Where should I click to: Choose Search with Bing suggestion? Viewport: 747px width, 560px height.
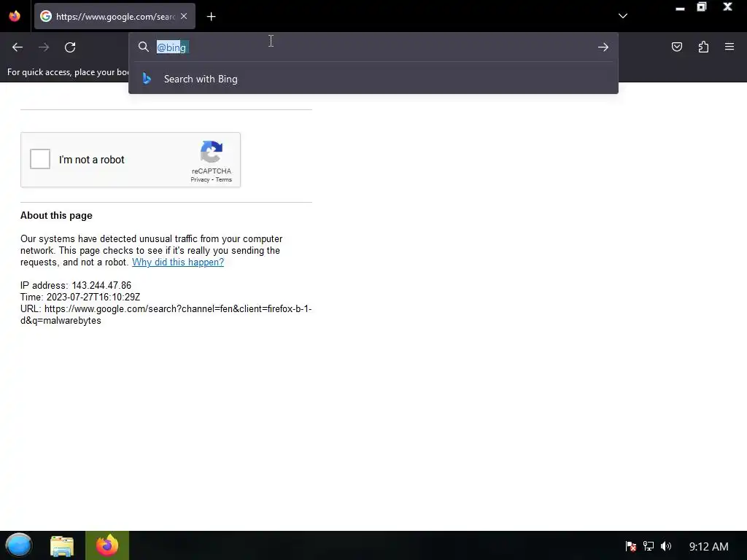click(373, 79)
